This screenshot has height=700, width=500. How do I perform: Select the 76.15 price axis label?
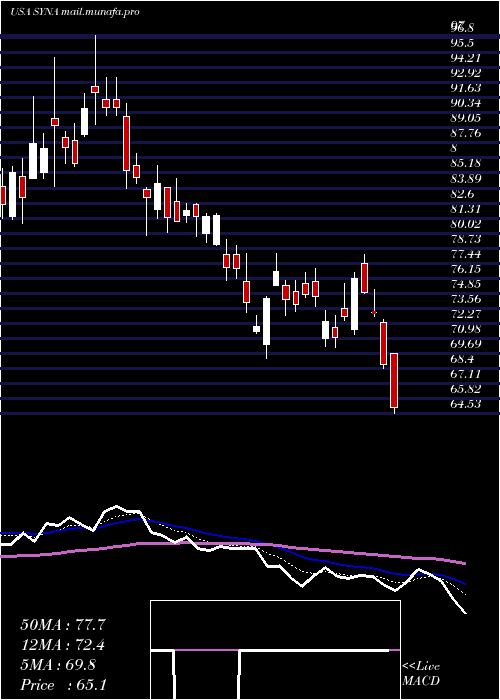(466, 270)
